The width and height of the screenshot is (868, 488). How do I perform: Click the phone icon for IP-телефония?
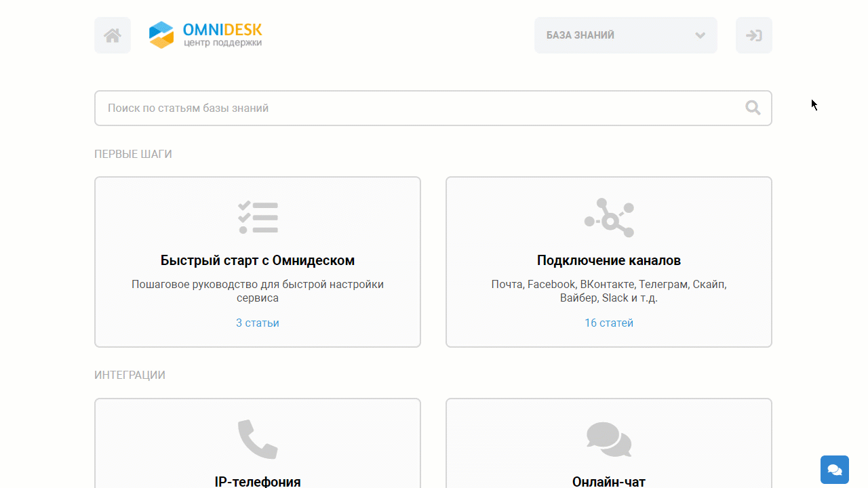[x=258, y=439]
